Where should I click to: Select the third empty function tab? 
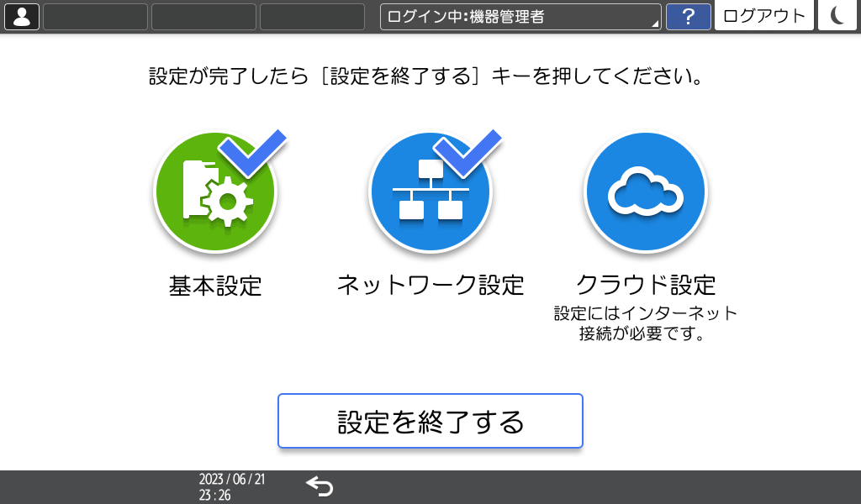coord(311,16)
